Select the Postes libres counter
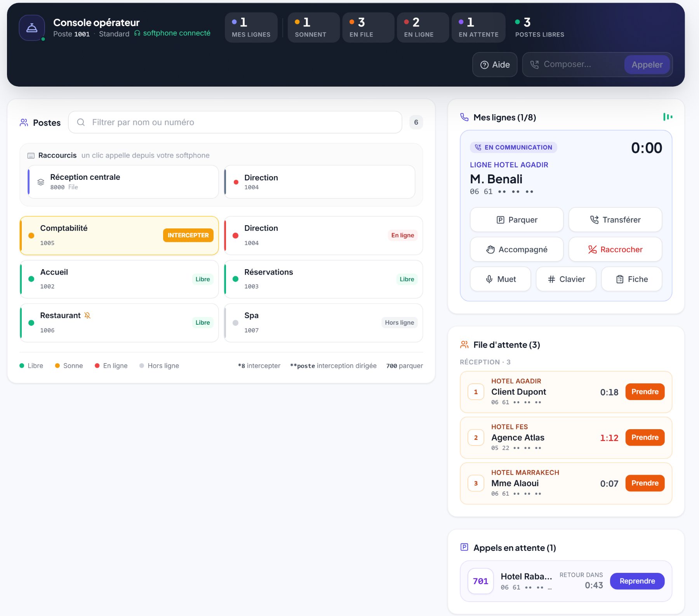This screenshot has height=616, width=699. point(540,28)
